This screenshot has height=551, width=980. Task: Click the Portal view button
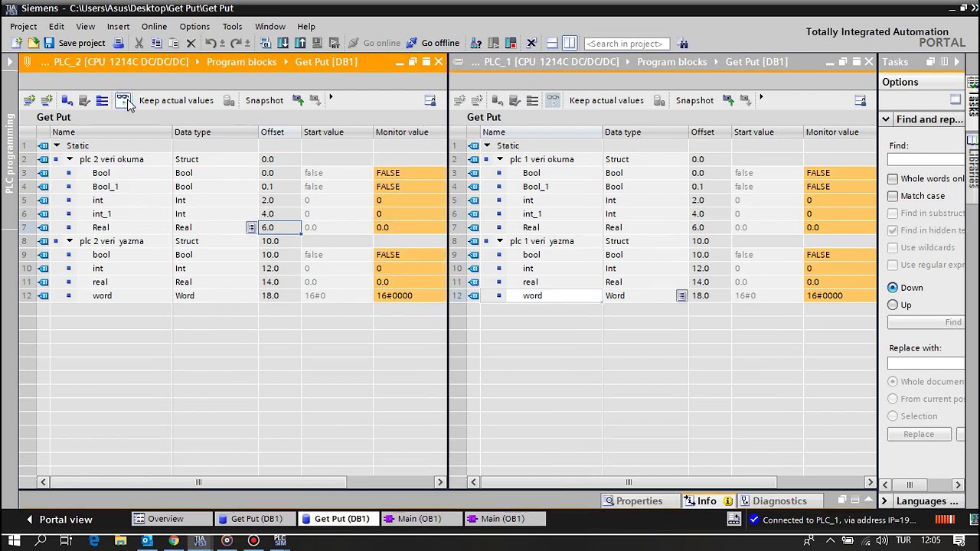tap(58, 520)
